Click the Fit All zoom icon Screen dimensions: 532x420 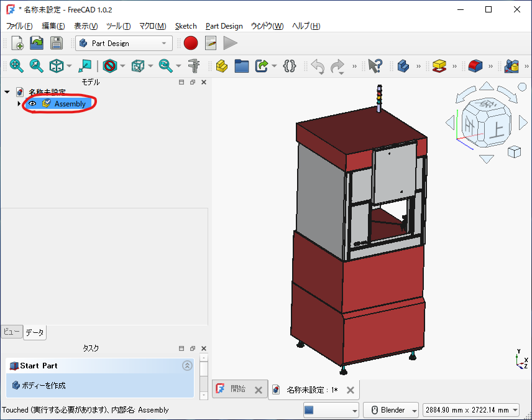[x=16, y=66]
